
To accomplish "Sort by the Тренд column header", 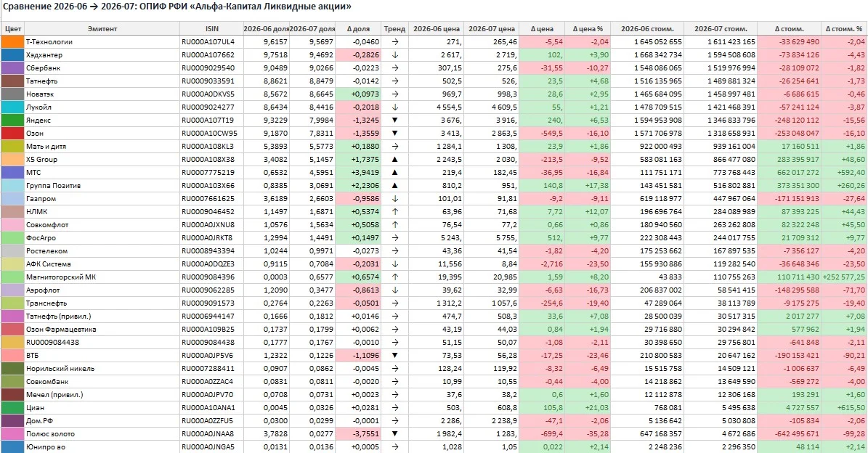I will tap(394, 29).
